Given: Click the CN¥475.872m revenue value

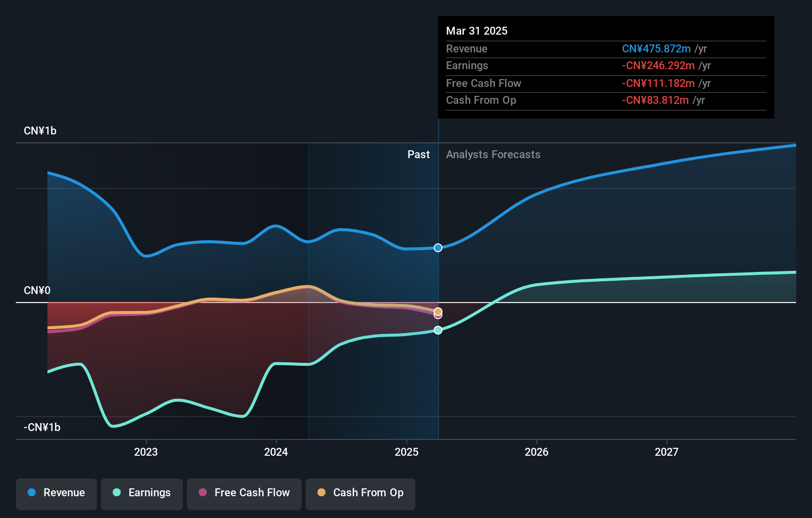Looking at the screenshot, I should (x=656, y=48).
